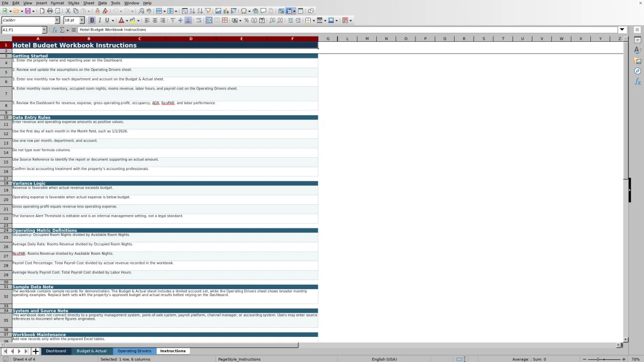This screenshot has width=644, height=362.
Task: Toggle Bold formatting button
Action: pyautogui.click(x=92, y=20)
